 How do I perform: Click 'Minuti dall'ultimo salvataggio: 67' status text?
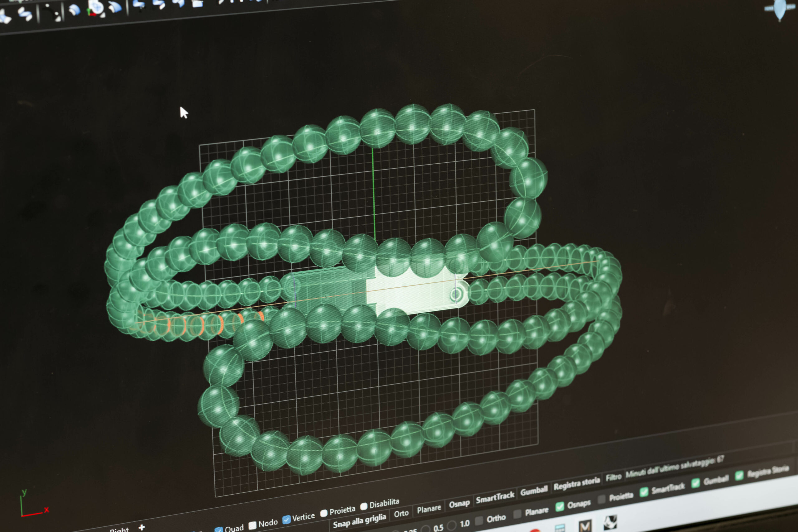click(x=675, y=467)
